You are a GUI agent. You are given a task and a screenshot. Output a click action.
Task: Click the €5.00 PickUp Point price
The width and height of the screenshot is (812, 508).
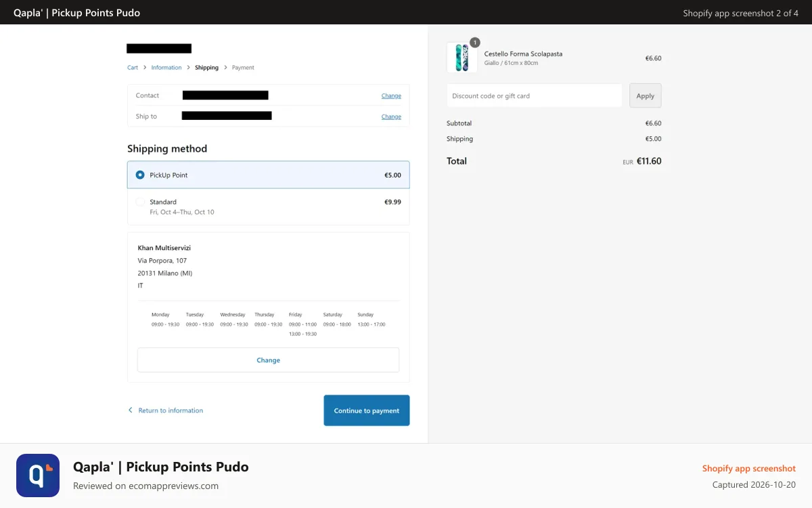392,175
